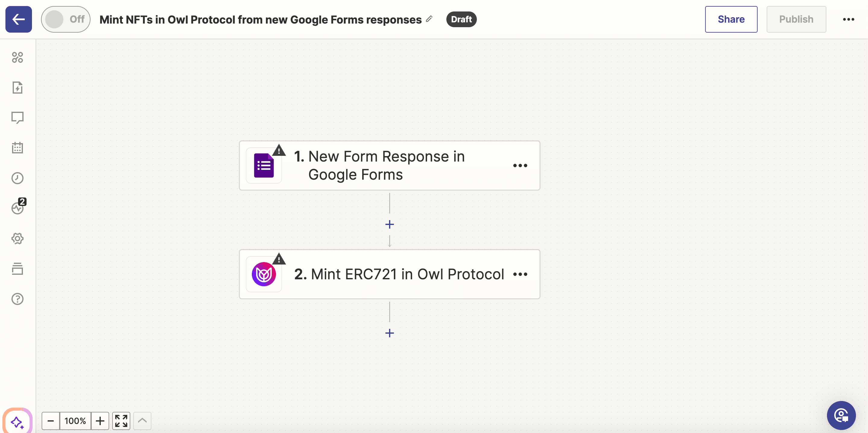Screen dimensions: 868x433
Task: Open the versions stack sidebar icon
Action: point(17,269)
